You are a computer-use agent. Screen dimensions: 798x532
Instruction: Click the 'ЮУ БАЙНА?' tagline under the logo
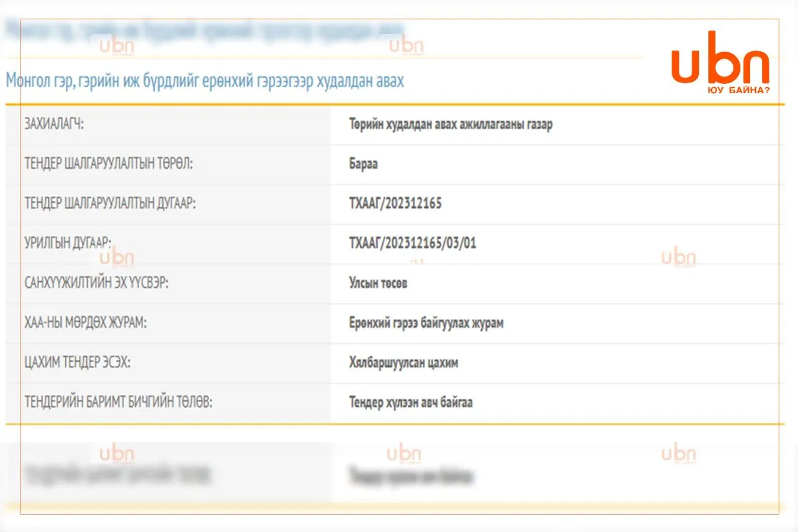[x=738, y=90]
